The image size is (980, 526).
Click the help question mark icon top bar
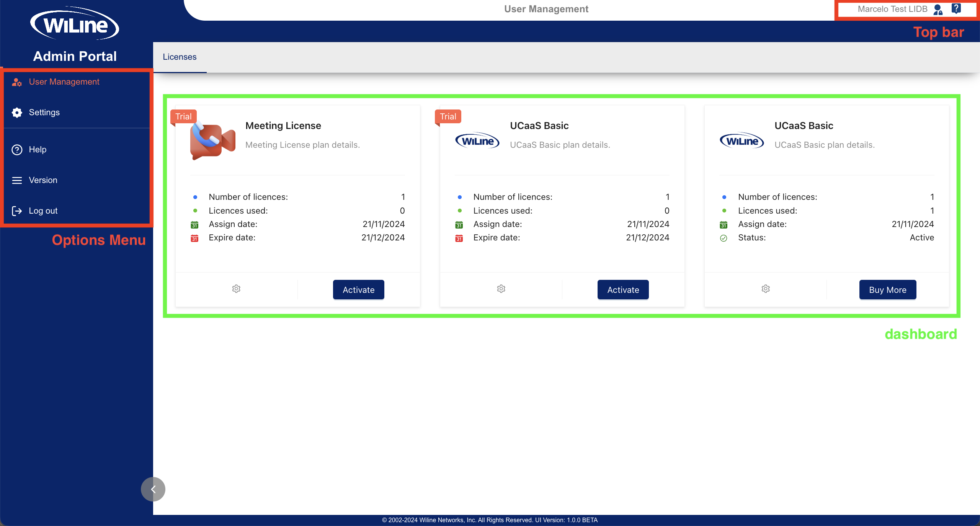click(956, 9)
